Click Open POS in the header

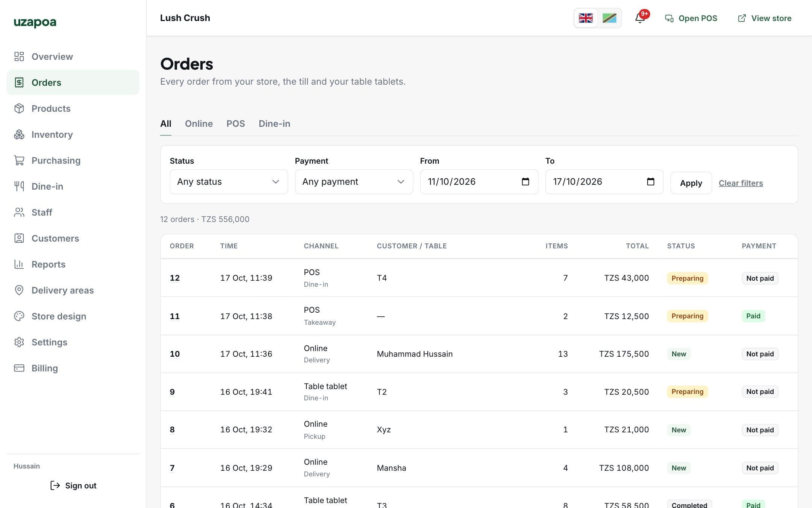(691, 18)
